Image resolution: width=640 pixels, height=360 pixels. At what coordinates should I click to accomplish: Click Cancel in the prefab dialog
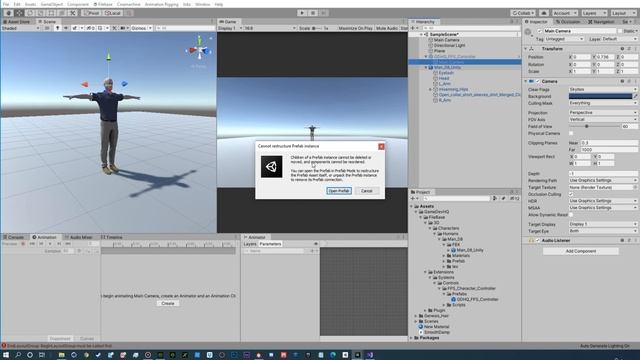point(367,191)
